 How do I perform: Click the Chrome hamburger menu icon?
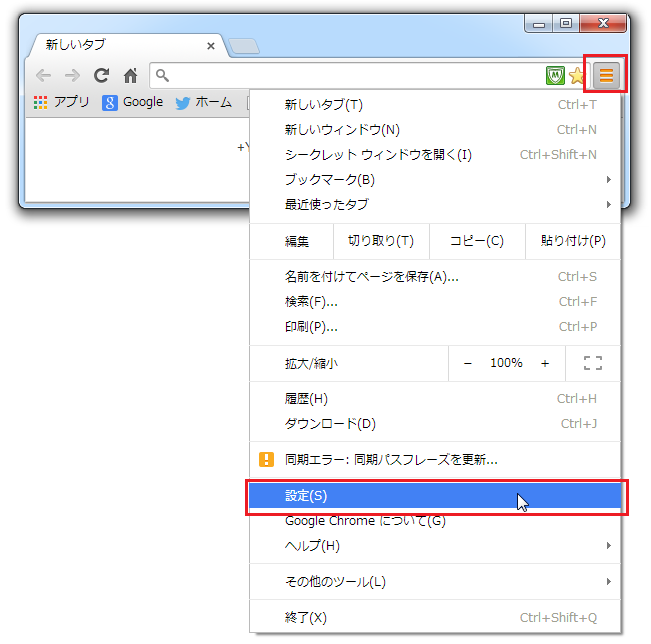(x=606, y=75)
